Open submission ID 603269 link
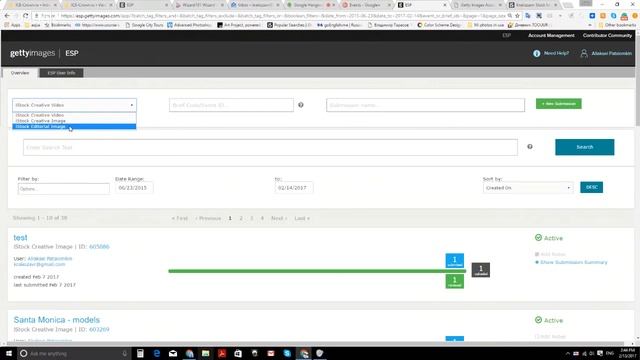 (99, 329)
